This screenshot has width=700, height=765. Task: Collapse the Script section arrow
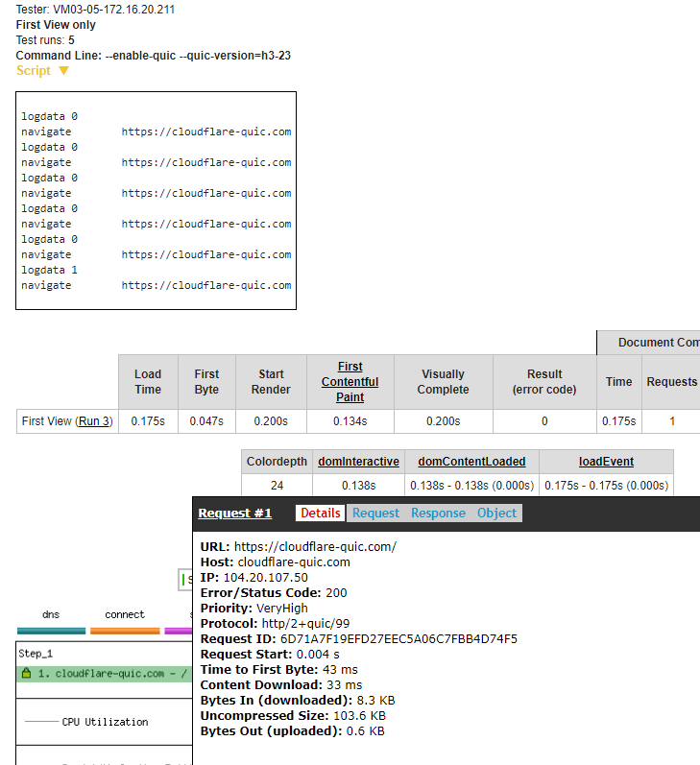click(x=63, y=71)
